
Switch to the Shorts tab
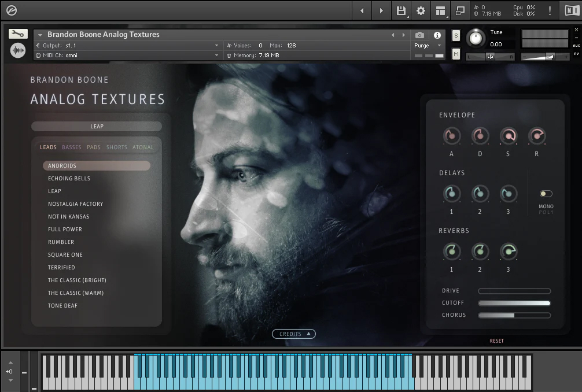[116, 147]
